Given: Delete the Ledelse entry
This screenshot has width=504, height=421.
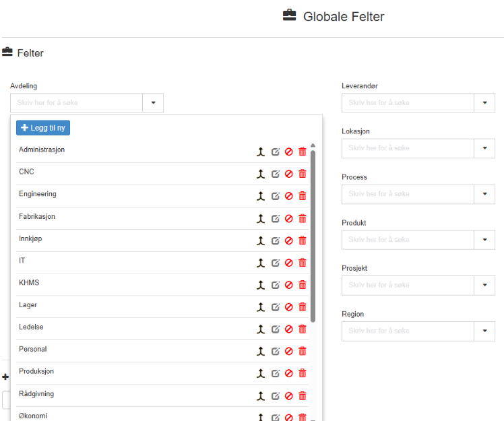Looking at the screenshot, I should point(303,329).
